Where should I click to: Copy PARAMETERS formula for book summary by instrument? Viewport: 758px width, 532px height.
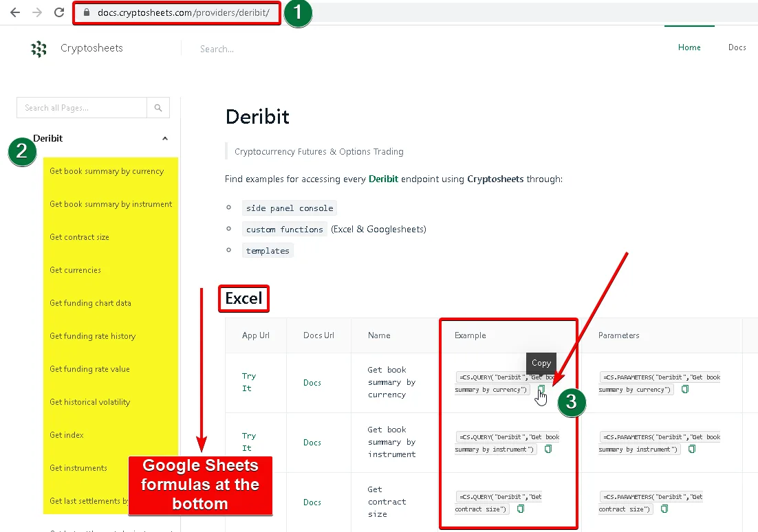tap(692, 449)
